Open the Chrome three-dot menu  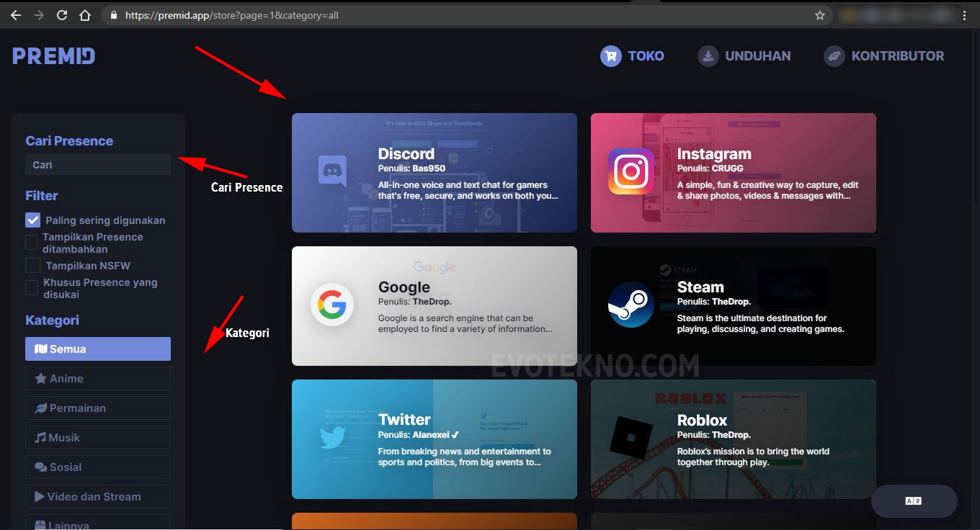coord(964,15)
